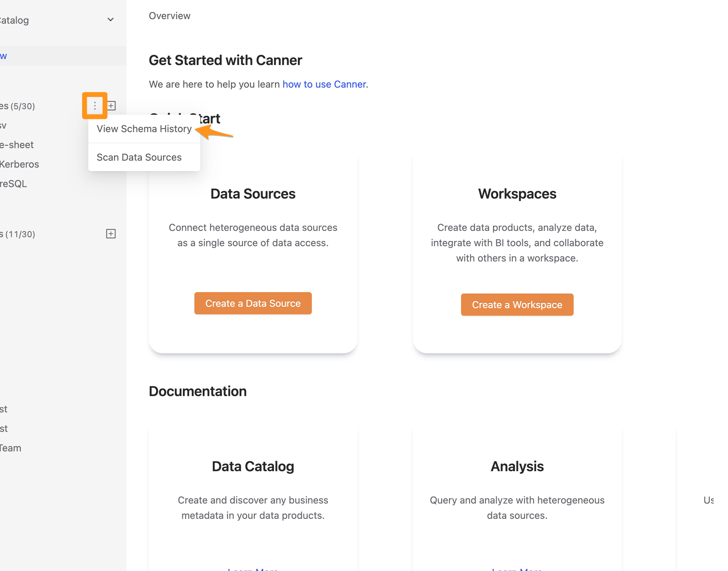Screen dimensions: 728x571
Task: Select Scan Data Sources menu item
Action: tap(139, 156)
